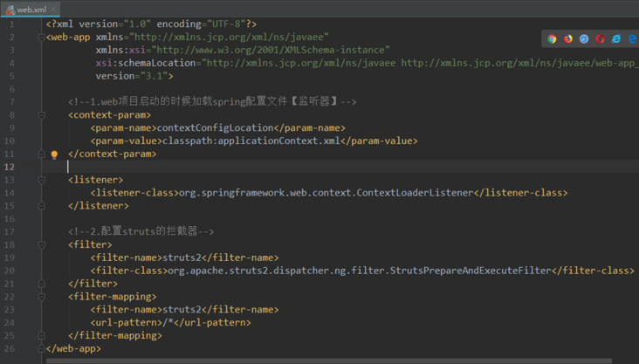This screenshot has width=639, height=364.
Task: Click the closing </filter> tag
Action: click(93, 284)
